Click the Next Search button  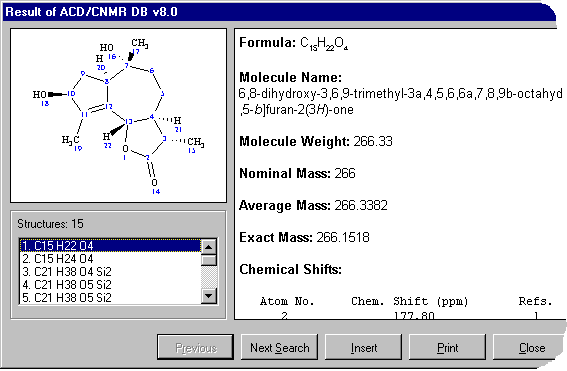coord(280,347)
